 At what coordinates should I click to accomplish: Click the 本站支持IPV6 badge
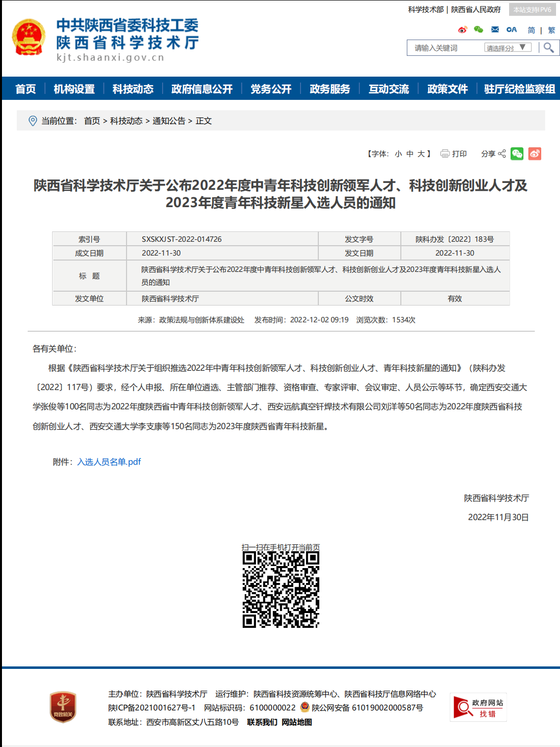532,9
